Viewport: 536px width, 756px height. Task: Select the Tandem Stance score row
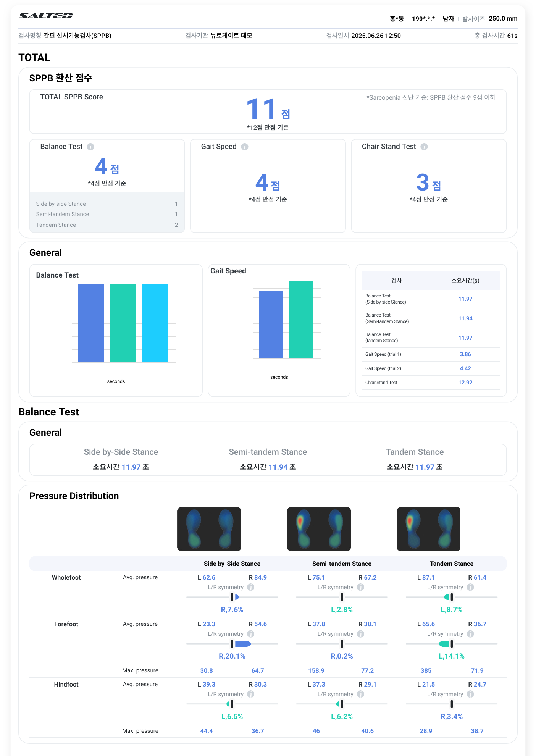click(107, 225)
